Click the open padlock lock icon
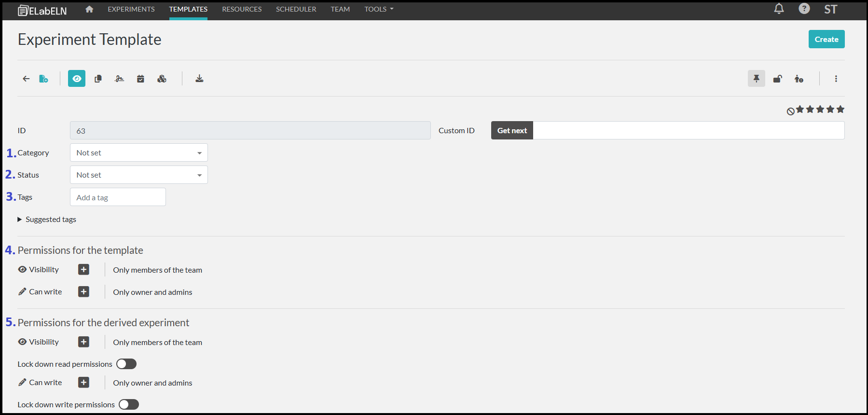This screenshot has height=415, width=868. pyautogui.click(x=777, y=79)
